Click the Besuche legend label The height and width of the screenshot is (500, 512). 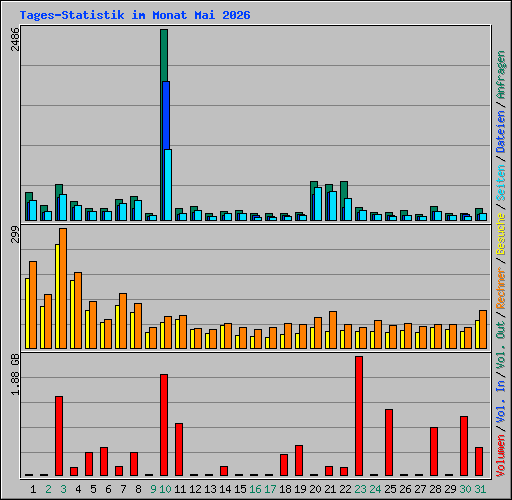501,234
